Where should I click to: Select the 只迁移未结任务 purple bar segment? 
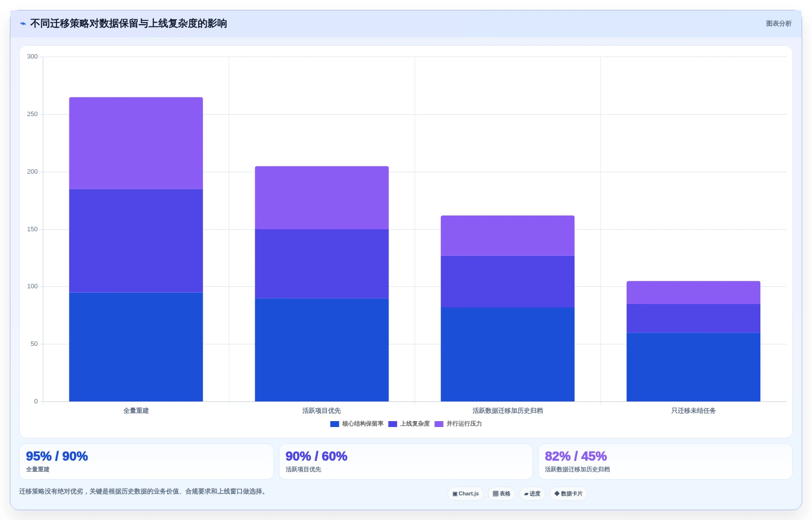point(693,293)
